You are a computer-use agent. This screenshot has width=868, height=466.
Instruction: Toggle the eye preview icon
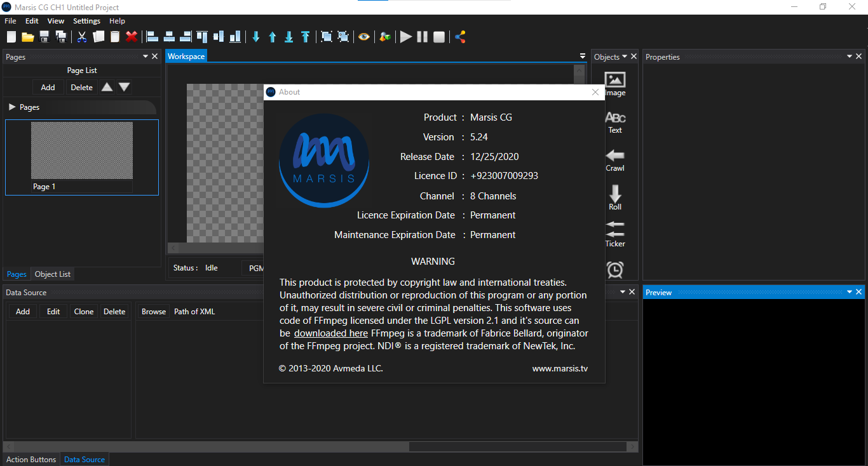click(x=363, y=37)
